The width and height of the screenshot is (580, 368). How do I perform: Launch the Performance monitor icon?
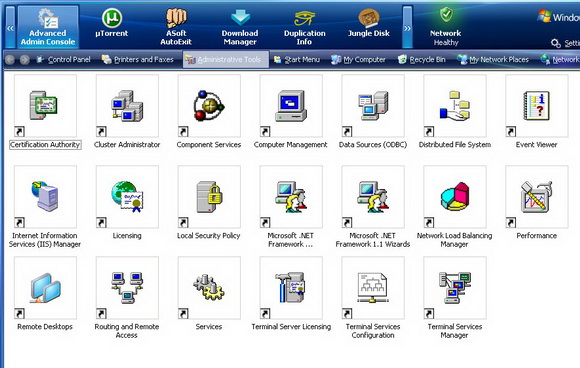(537, 197)
